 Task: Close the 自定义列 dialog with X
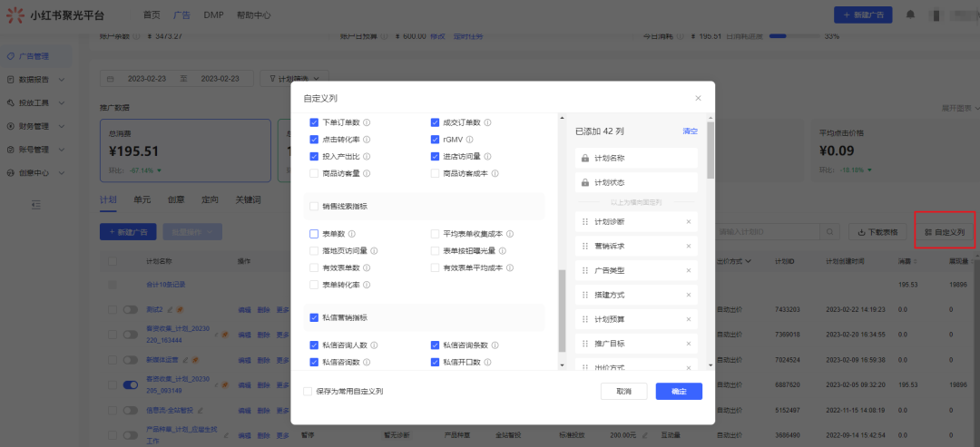pyautogui.click(x=698, y=98)
